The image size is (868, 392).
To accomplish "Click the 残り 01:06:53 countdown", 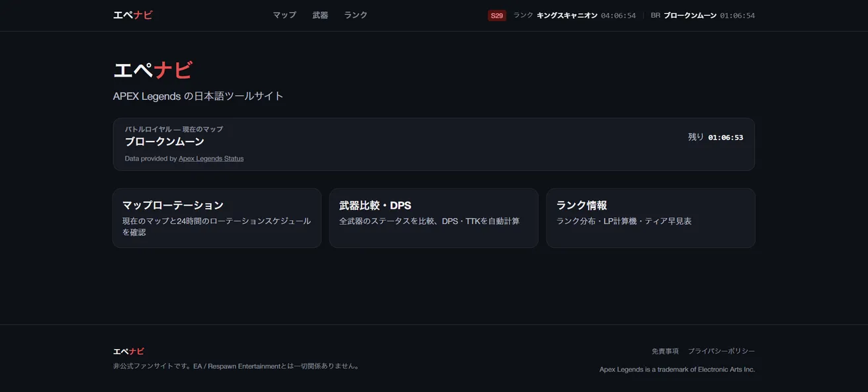I will [715, 137].
